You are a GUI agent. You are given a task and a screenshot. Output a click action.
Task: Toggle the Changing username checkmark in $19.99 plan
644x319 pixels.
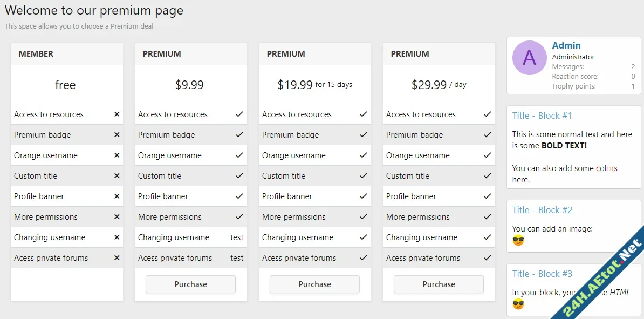[x=365, y=237]
